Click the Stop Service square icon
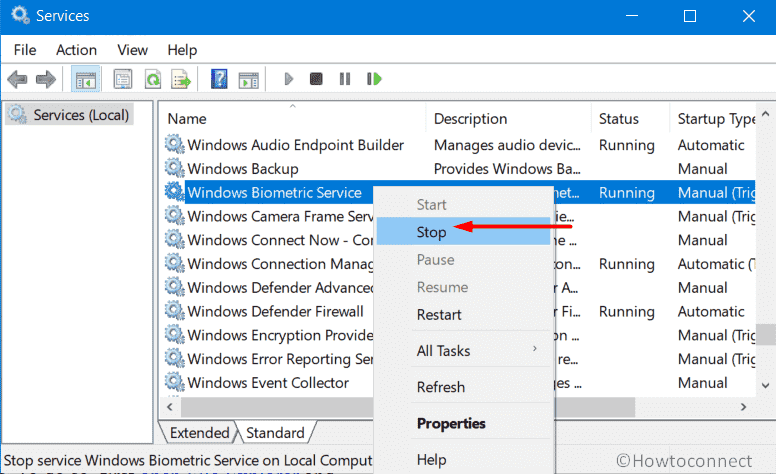Screen dimensions: 776x474 [x=316, y=79]
